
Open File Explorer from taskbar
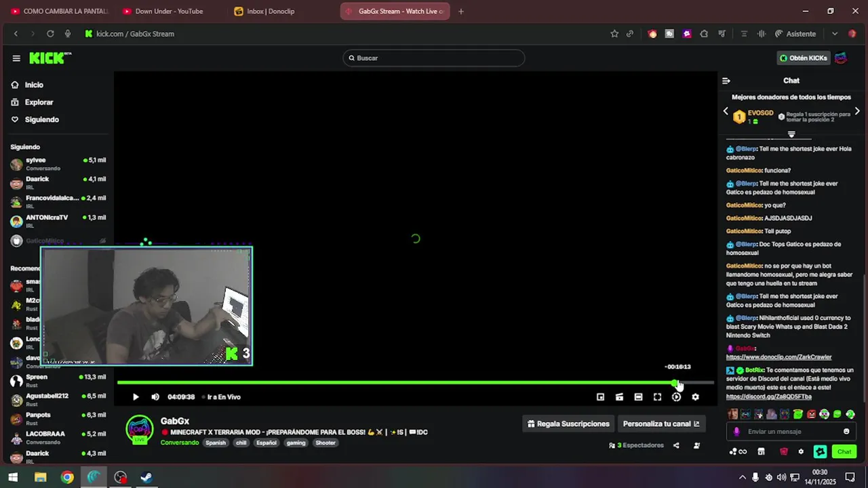pyautogui.click(x=40, y=477)
